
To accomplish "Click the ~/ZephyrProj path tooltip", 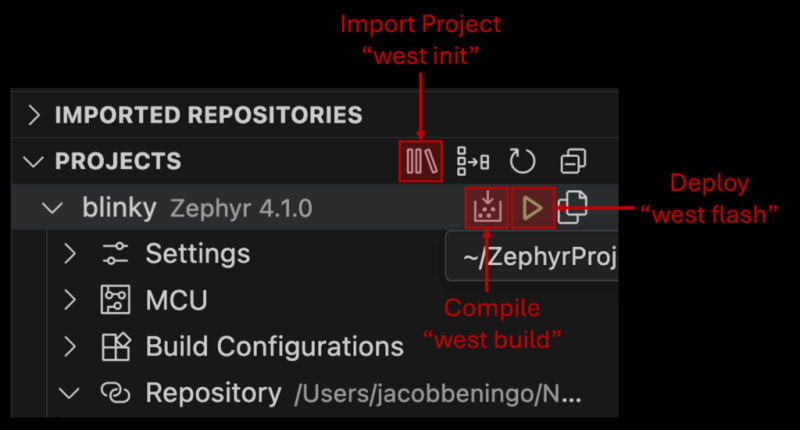I will pos(532,256).
